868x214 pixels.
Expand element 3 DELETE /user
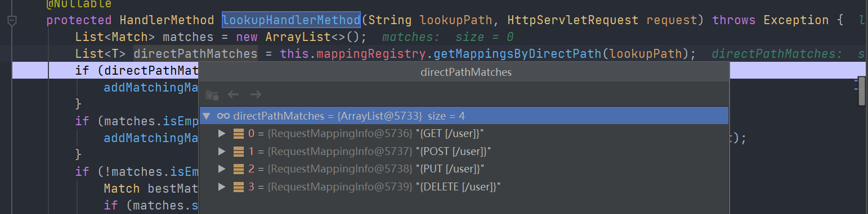[222, 186]
